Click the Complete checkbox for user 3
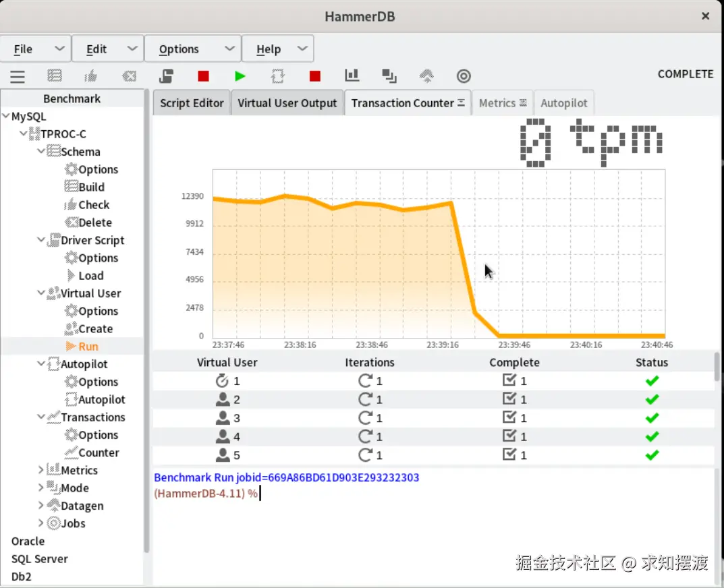This screenshot has width=724, height=588. pos(509,417)
